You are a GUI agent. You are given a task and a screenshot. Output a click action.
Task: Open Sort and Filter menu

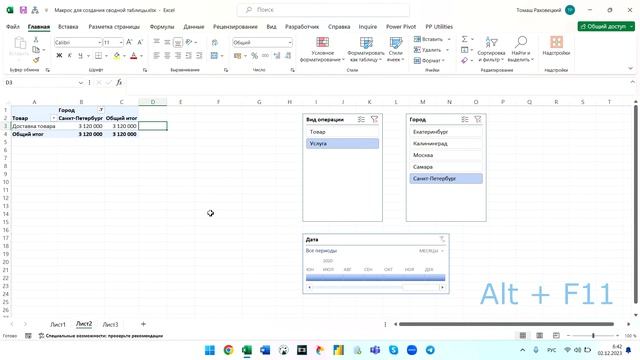(x=491, y=49)
